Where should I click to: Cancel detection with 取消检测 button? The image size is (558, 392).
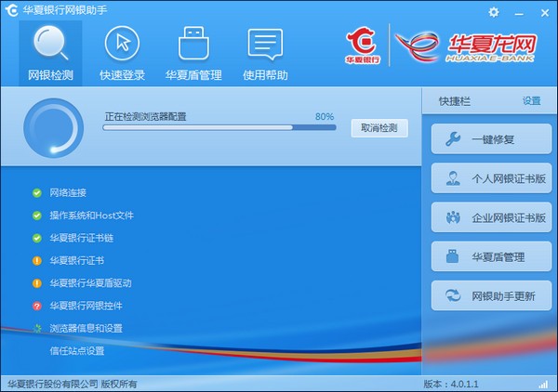(x=379, y=128)
